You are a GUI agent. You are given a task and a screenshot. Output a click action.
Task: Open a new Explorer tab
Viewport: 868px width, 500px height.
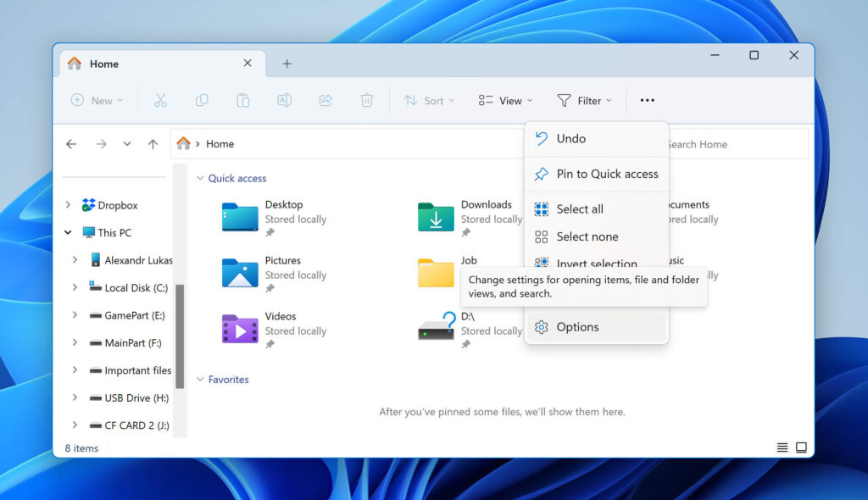pos(287,63)
